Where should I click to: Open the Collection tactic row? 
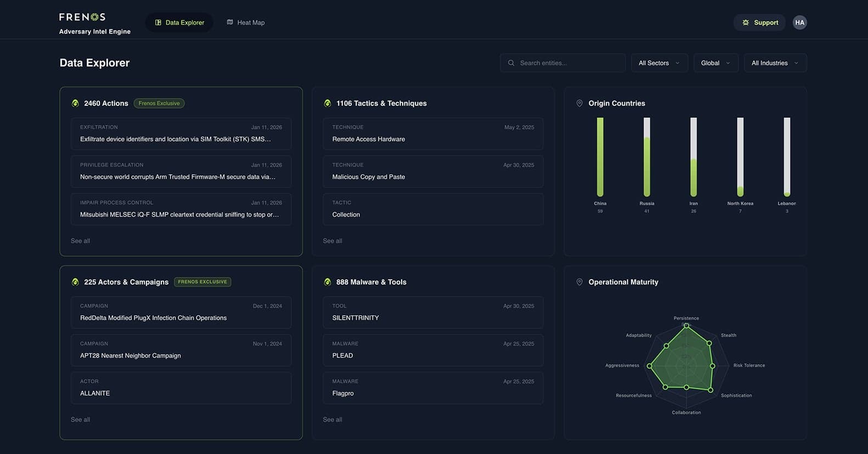433,209
